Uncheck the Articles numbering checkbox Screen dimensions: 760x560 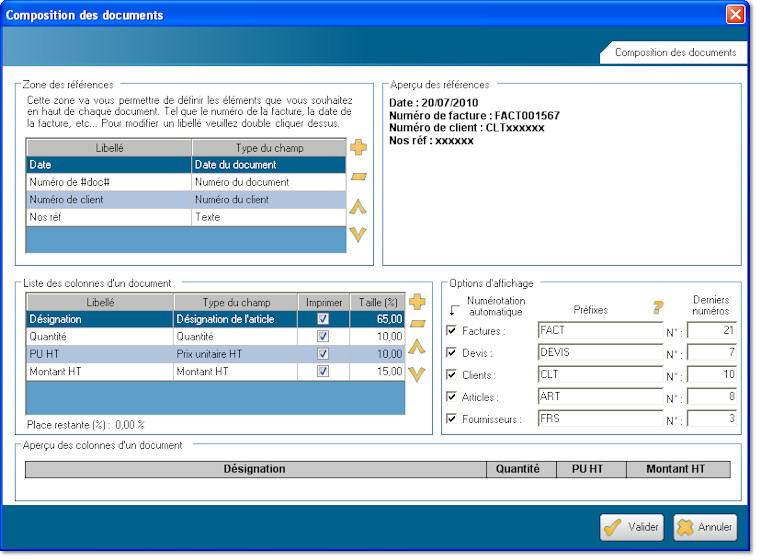(x=451, y=396)
